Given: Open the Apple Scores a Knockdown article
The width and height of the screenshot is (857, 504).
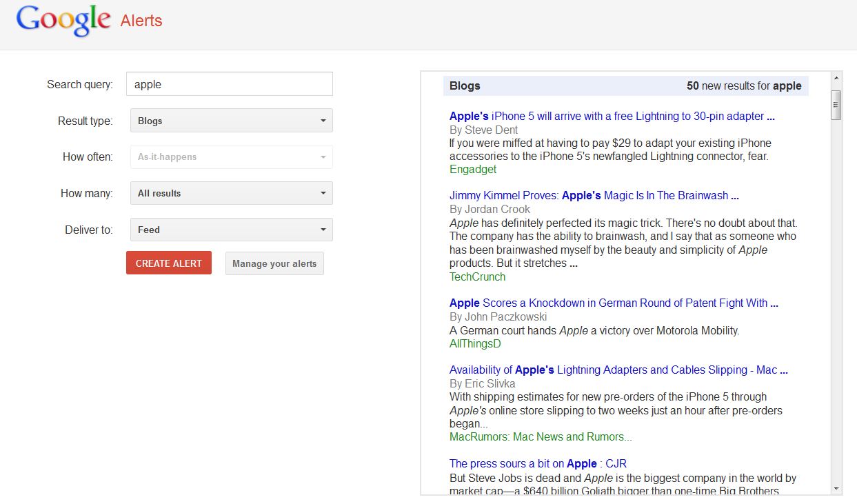Looking at the screenshot, I should point(614,303).
